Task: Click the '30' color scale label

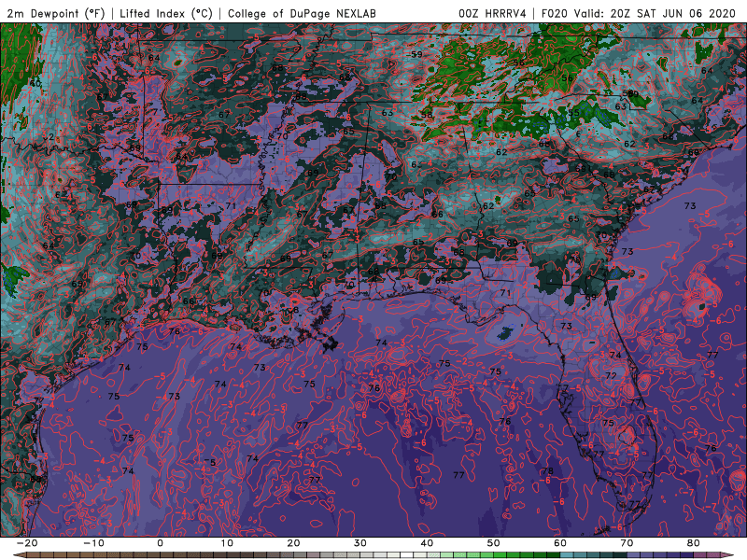Action: coord(360,543)
